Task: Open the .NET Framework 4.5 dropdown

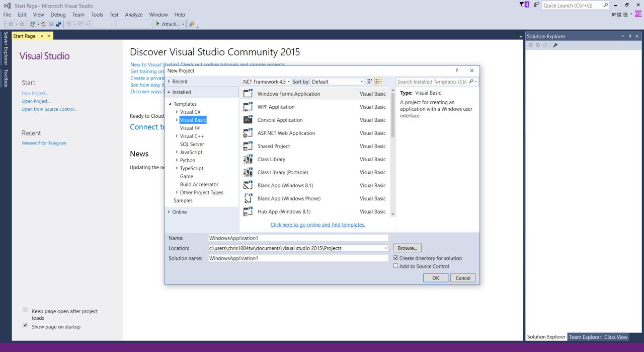Action: (266, 82)
